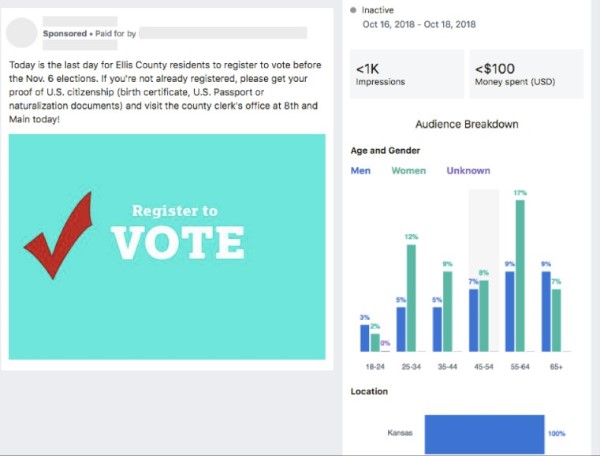Screen dimensions: 600x456
Task: Click the 3% men bar for 18-24
Action: coord(365,338)
